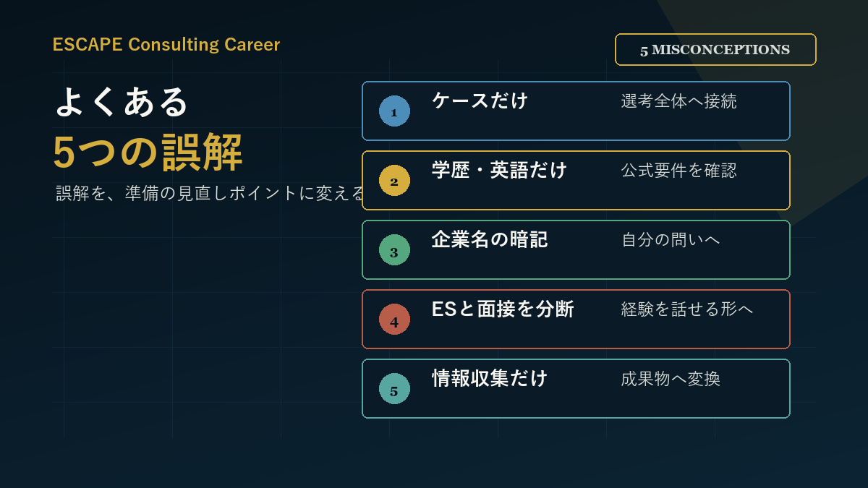
Task: Click the 誤解を、準備の見直し subtitle line
Action: pyautogui.click(x=210, y=193)
